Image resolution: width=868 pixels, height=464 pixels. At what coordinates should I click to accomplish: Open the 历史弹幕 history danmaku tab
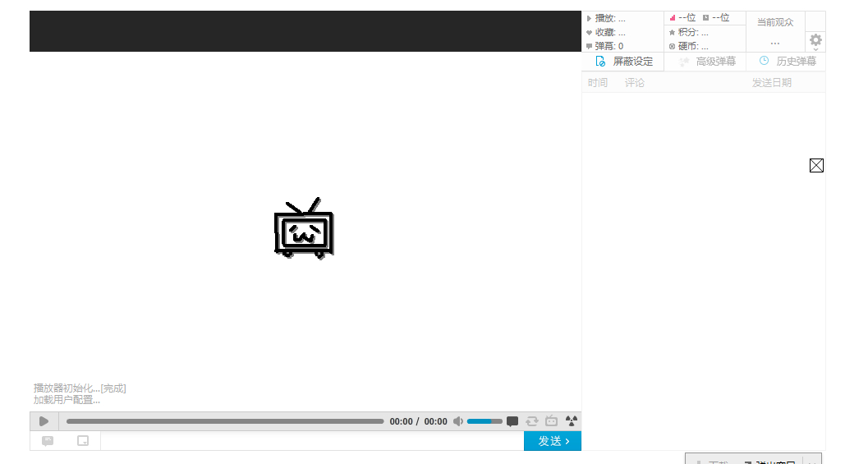[787, 62]
